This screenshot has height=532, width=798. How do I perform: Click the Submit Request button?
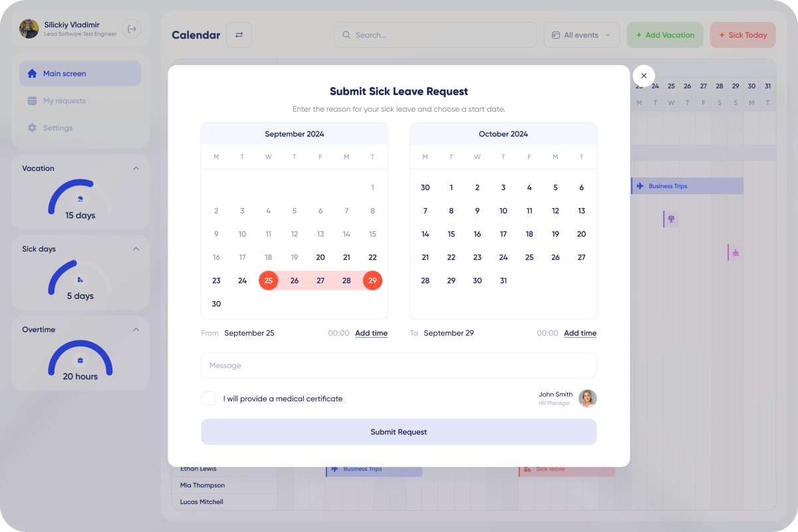coord(399,432)
